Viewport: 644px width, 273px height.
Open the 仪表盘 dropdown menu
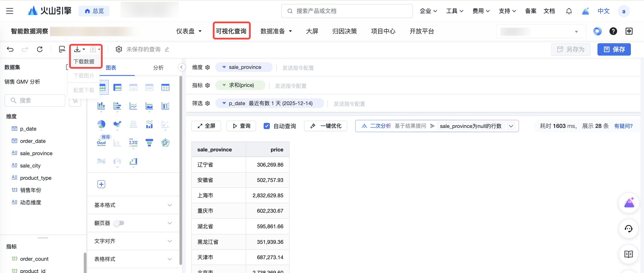pyautogui.click(x=189, y=31)
